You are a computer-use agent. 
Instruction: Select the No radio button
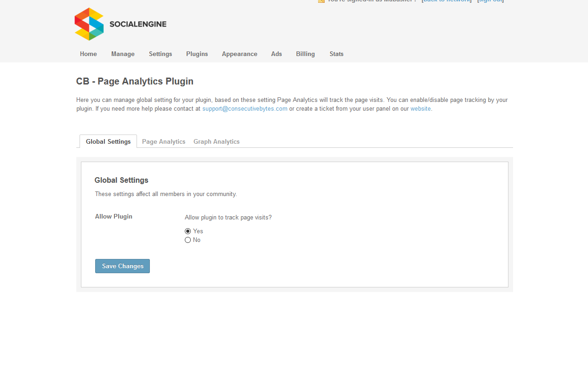tap(188, 240)
